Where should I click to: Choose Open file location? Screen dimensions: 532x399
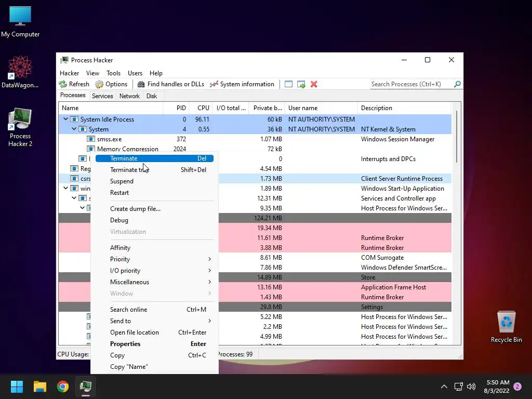pos(154,332)
